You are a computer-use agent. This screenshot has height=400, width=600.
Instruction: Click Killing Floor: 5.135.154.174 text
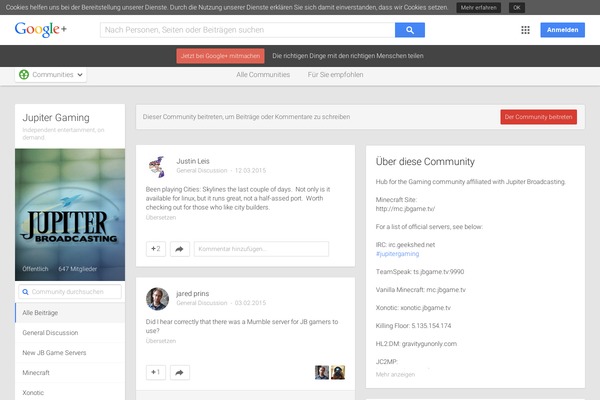[413, 326]
